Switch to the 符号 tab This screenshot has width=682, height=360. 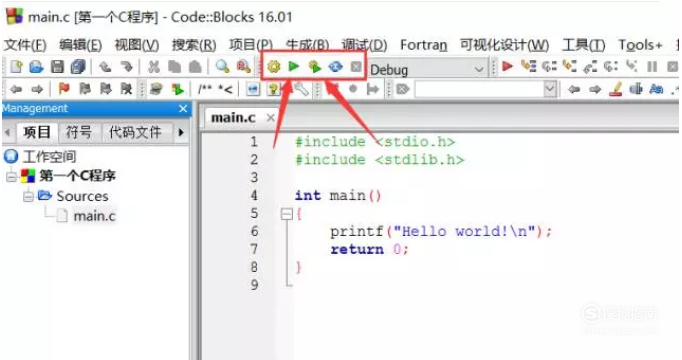[79, 132]
